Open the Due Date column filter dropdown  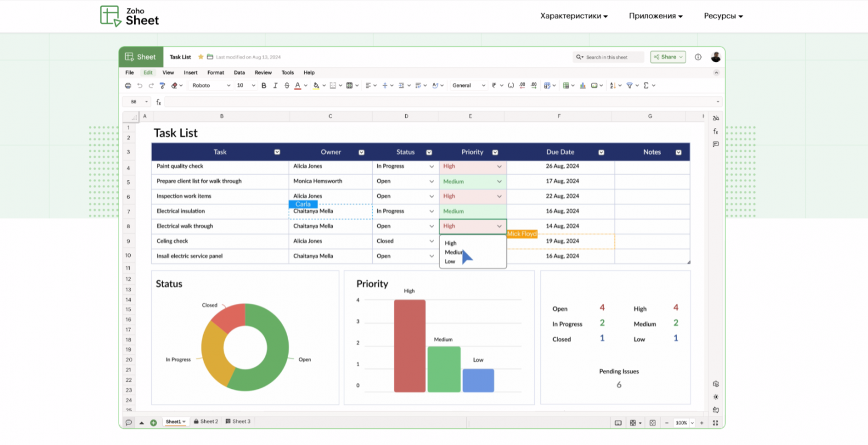tap(601, 152)
